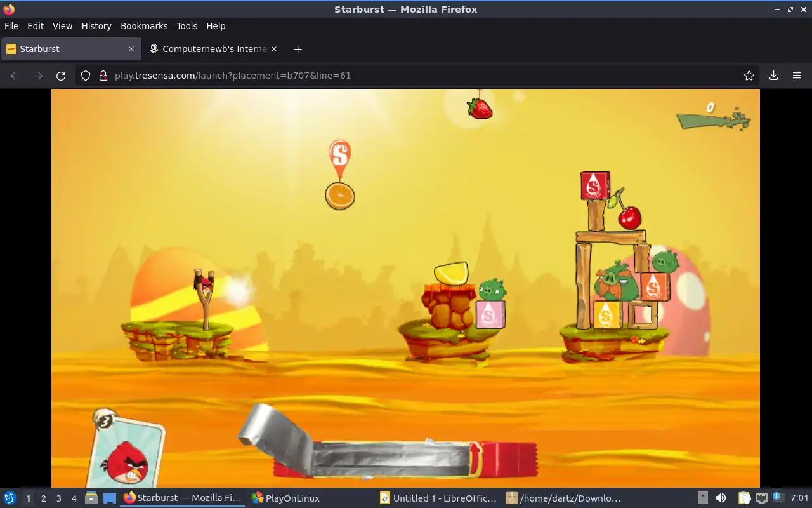The height and width of the screenshot is (508, 812).
Task: Tap the orange Starburst block in tower
Action: click(x=654, y=286)
